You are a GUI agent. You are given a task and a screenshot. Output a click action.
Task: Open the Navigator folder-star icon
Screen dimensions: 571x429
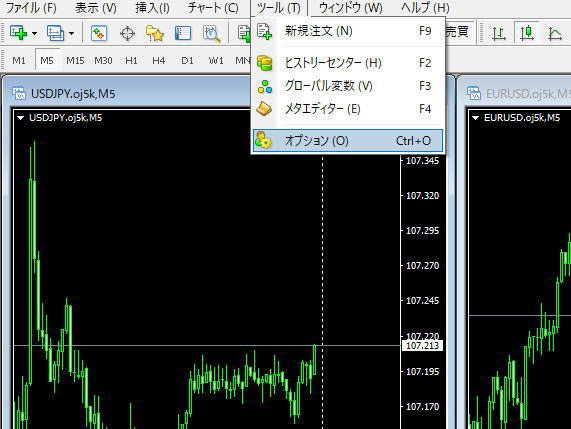pos(155,33)
